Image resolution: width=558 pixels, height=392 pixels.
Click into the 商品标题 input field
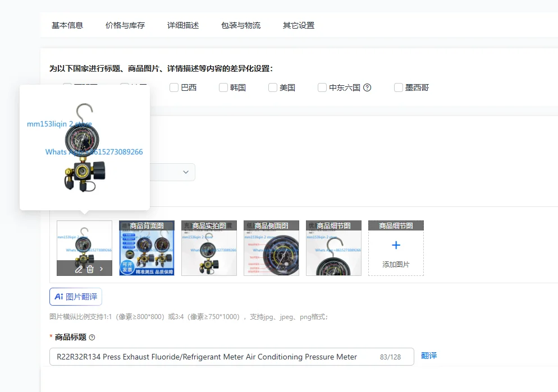[x=232, y=357]
